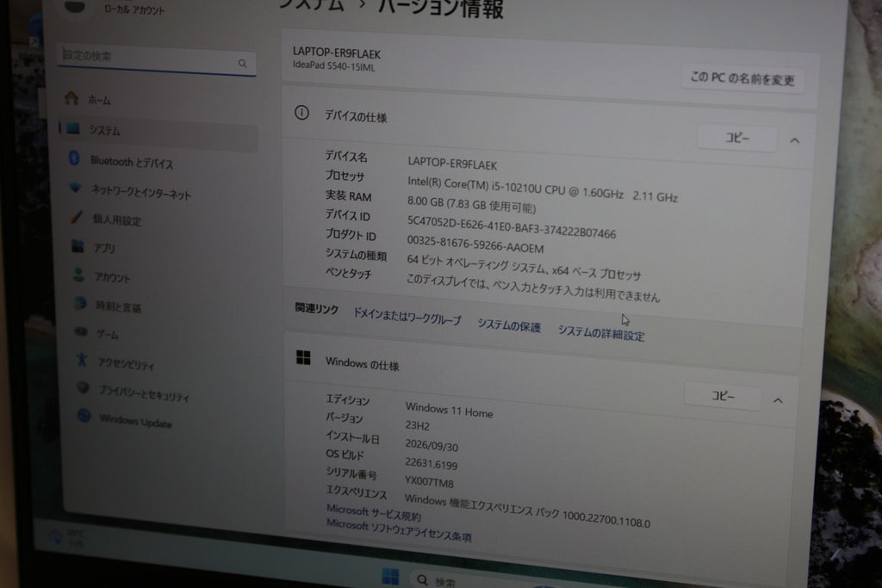Open ゲーム settings page
The width and height of the screenshot is (882, 588).
pyautogui.click(x=108, y=335)
